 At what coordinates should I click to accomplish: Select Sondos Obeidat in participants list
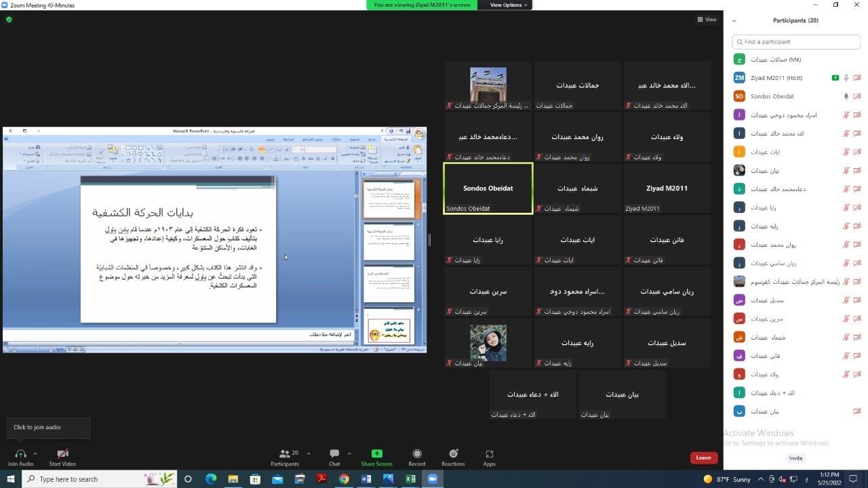pos(772,96)
